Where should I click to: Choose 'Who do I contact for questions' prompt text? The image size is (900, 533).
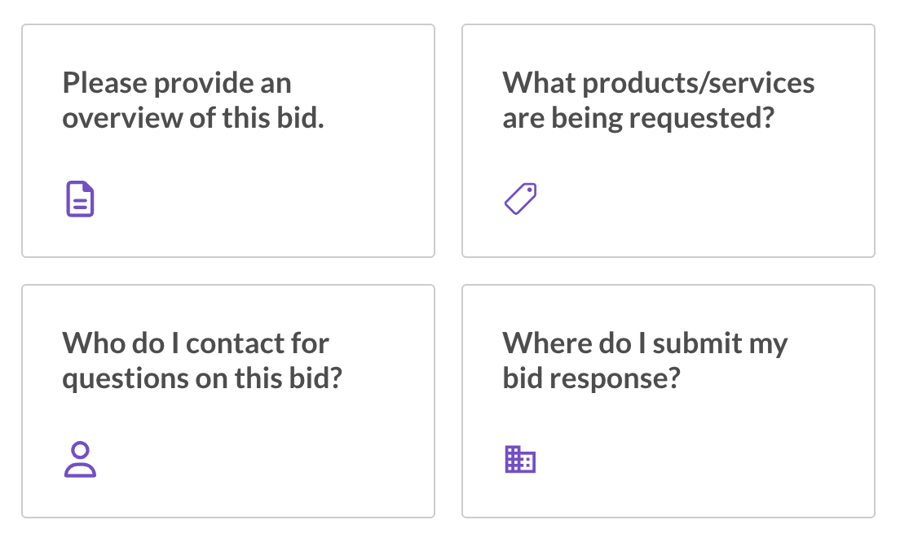202,360
